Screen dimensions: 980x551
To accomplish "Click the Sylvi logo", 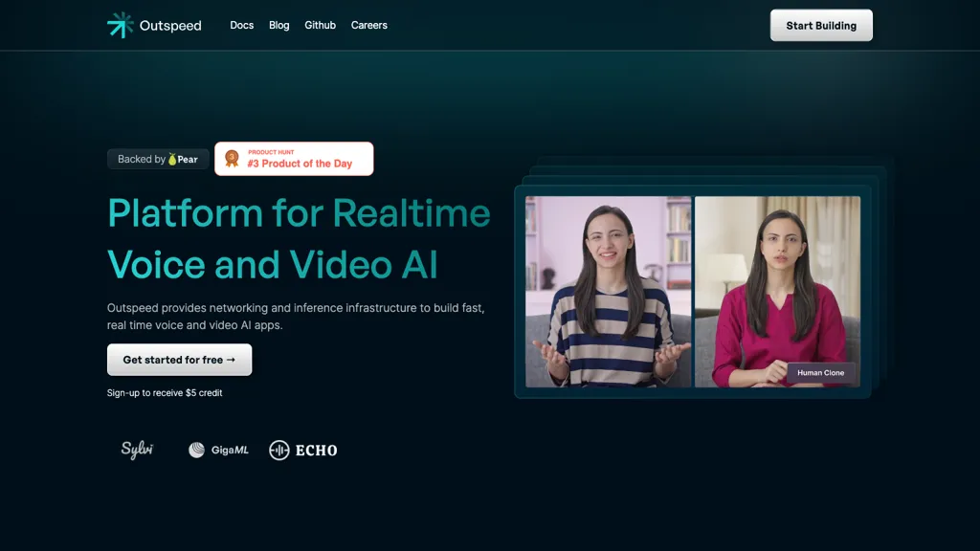I will pos(137,450).
